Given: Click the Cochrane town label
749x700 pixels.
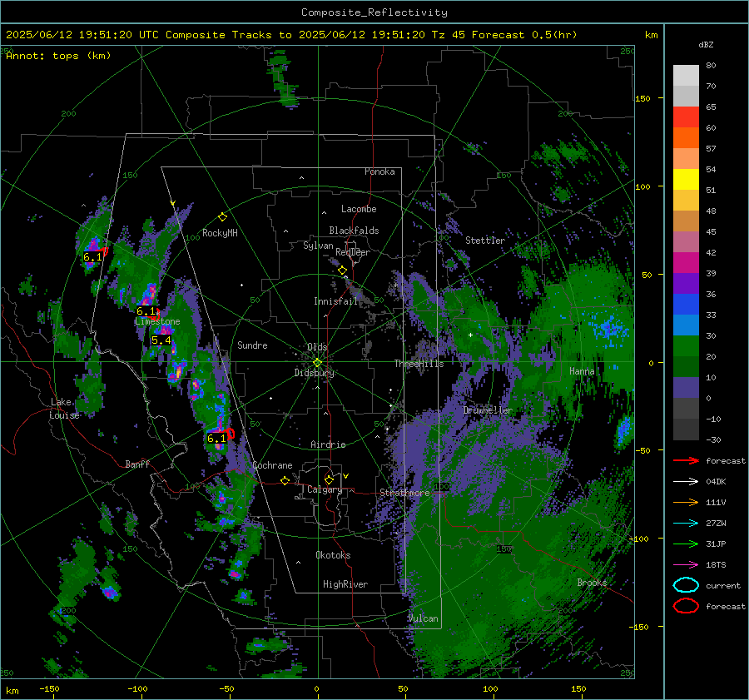Looking at the screenshot, I should (x=272, y=465).
